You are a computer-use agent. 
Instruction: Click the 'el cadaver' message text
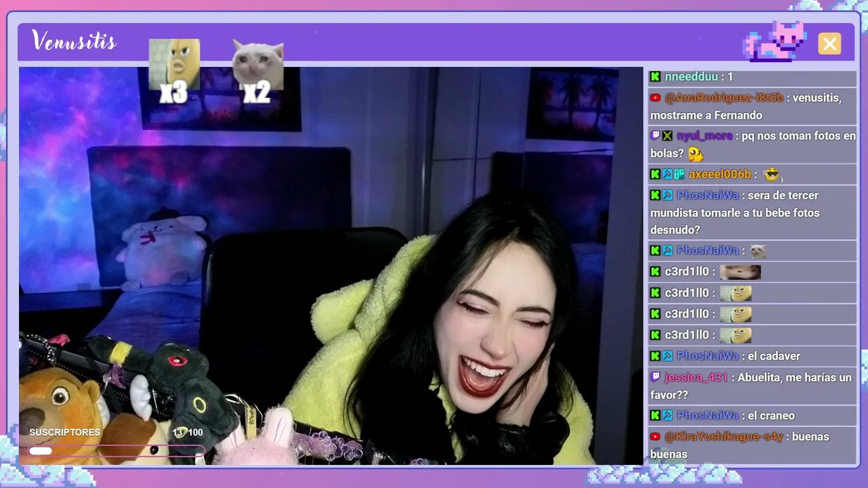[774, 356]
